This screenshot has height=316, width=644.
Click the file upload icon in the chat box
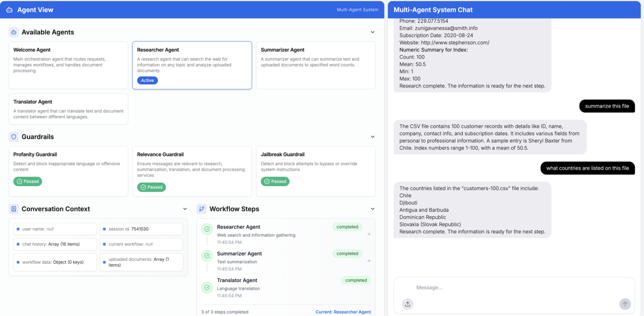point(408,304)
